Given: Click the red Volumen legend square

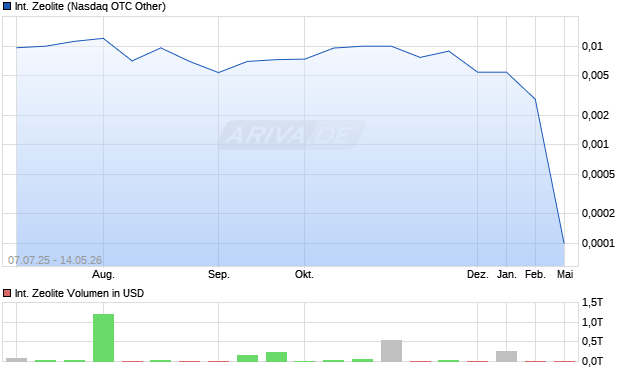Looking at the screenshot, I should pyautogui.click(x=7, y=293).
